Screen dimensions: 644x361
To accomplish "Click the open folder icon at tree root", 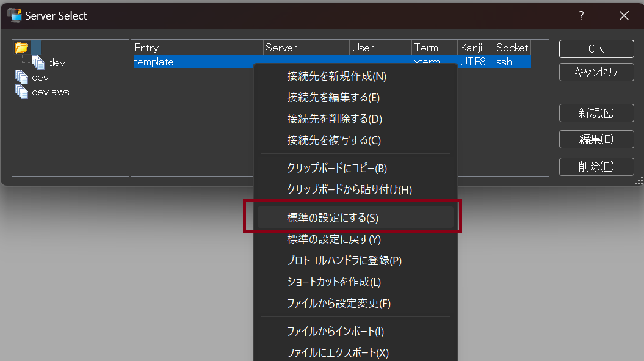I will click(x=22, y=48).
